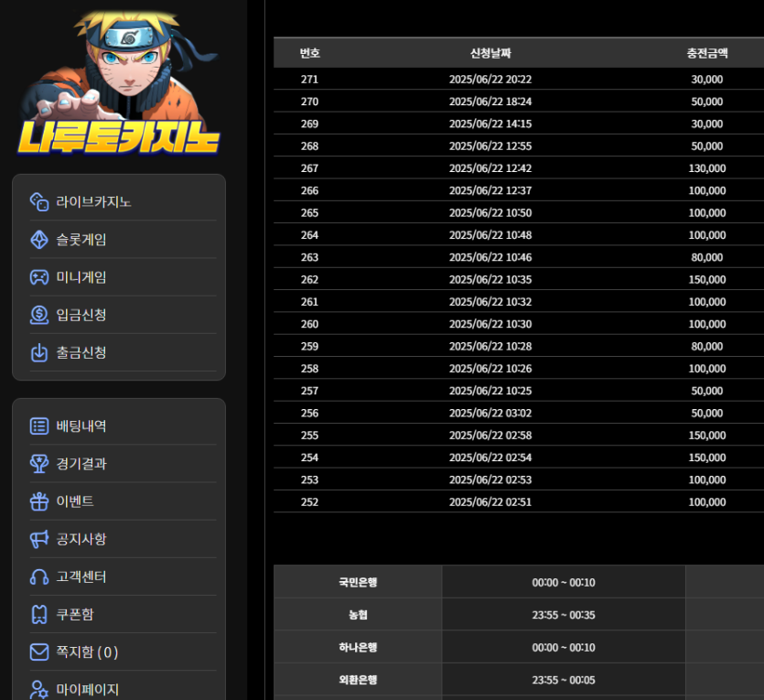
Task: Click the 충전금액 column header
Action: (x=706, y=53)
